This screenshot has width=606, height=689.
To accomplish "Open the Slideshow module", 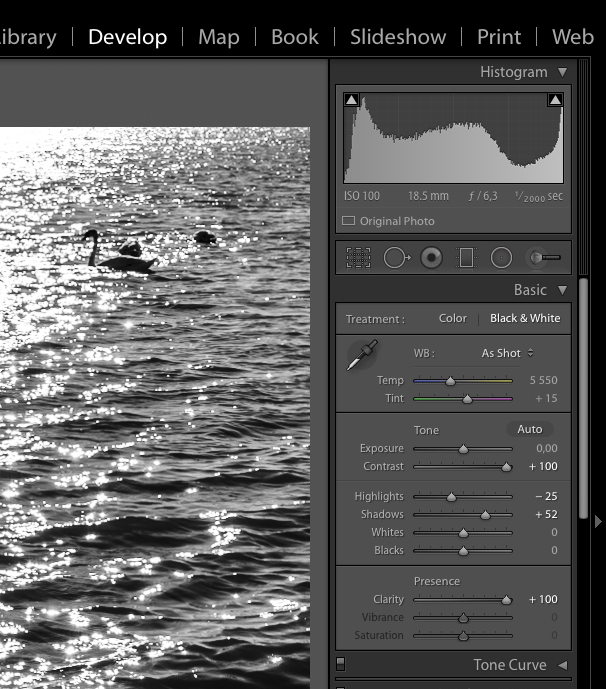I will pyautogui.click(x=397, y=37).
